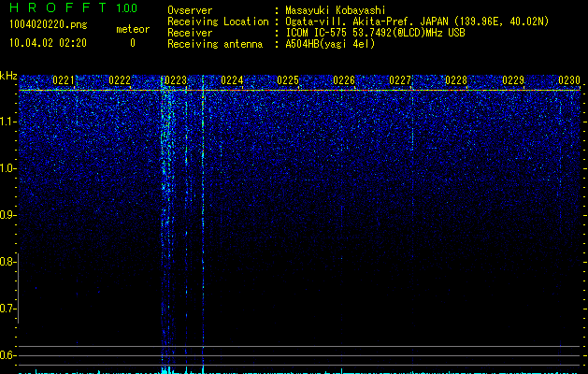Pick the 0222 time marker
Screen dimensions: 588x374
coord(120,80)
